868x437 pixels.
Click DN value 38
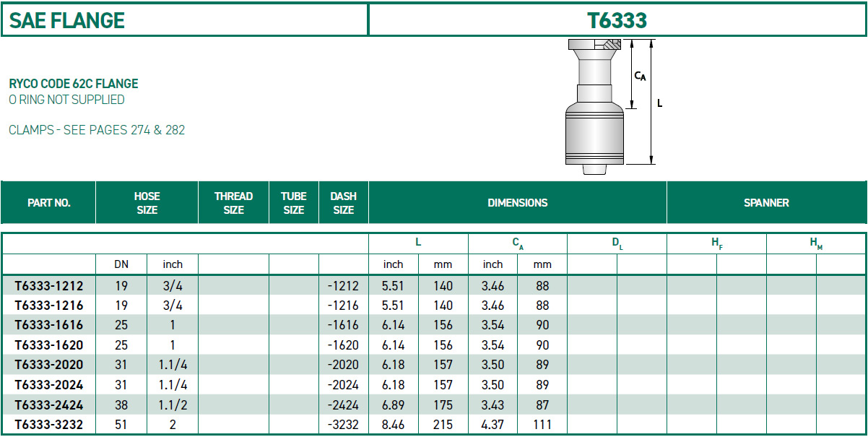click(x=121, y=404)
